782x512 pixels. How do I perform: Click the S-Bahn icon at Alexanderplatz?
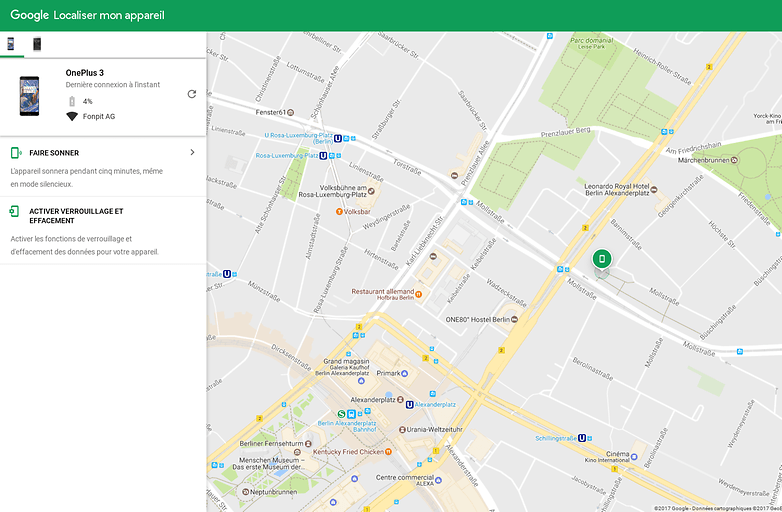(x=341, y=414)
